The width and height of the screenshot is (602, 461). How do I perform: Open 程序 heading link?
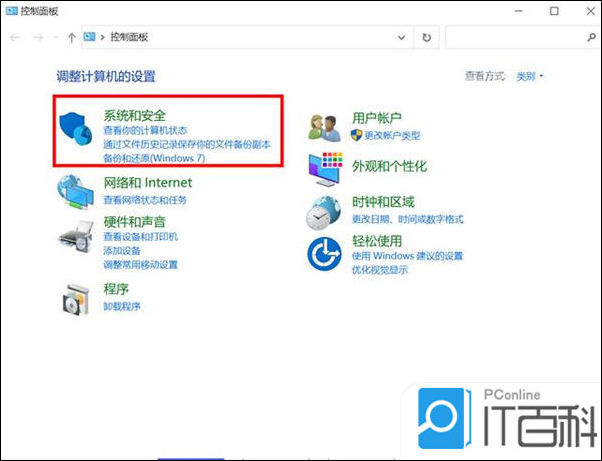coord(116,289)
